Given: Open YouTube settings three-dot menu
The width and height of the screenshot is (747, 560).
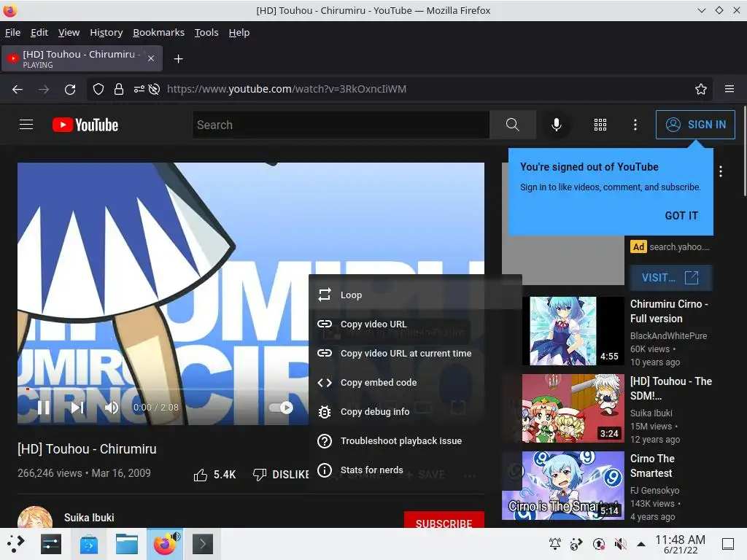Looking at the screenshot, I should tap(635, 125).
